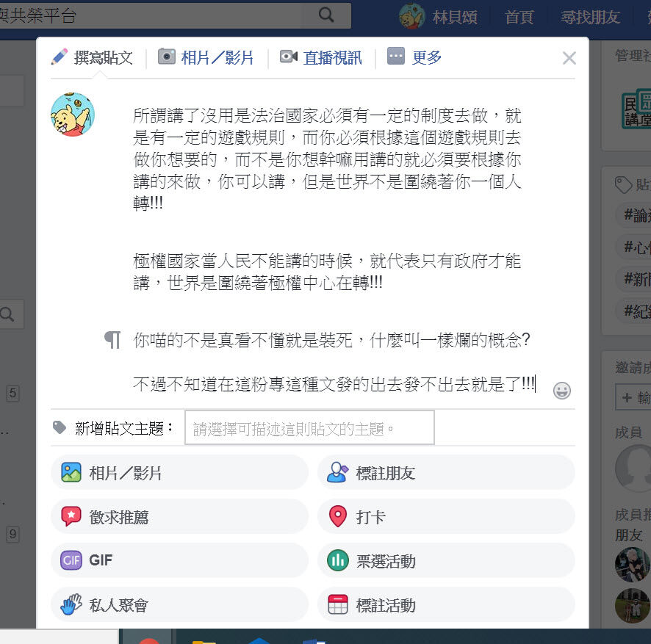
Task: Click the paragraph formatting pilcrow icon
Action: (112, 340)
